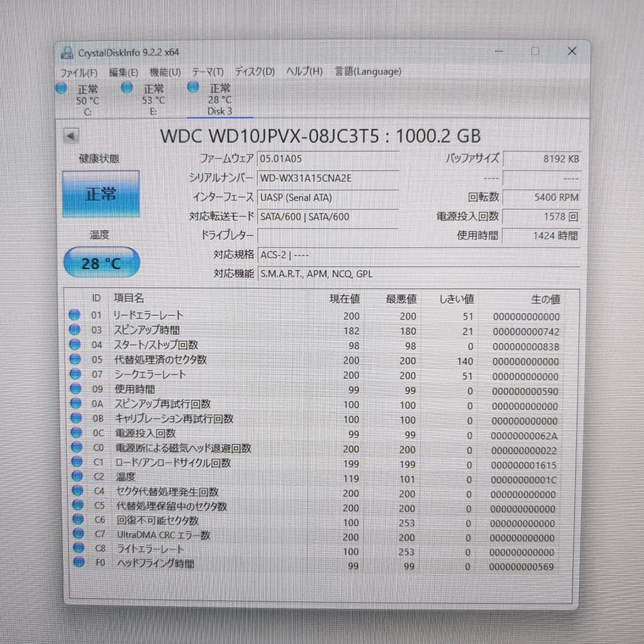
Task: Click the 対応規格 field ACS-2
Action: tap(419, 255)
